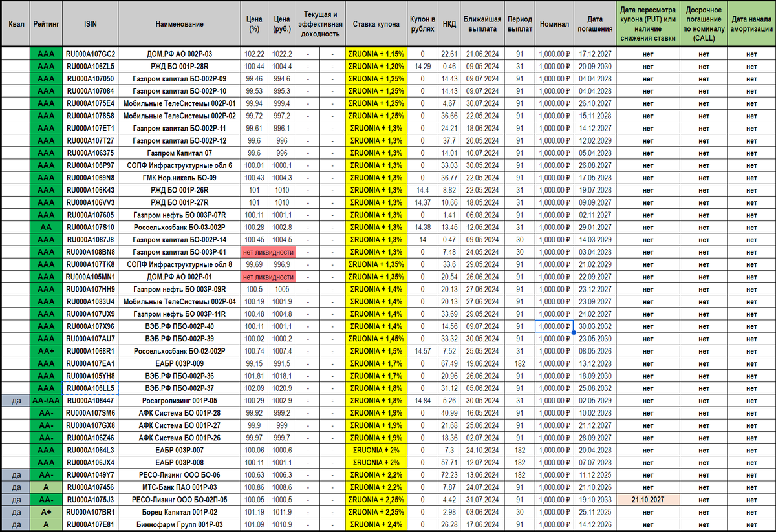Image resolution: width=776 pixels, height=532 pixels.
Task: Click the 'Ставка купона' column header
Action: tap(376, 24)
